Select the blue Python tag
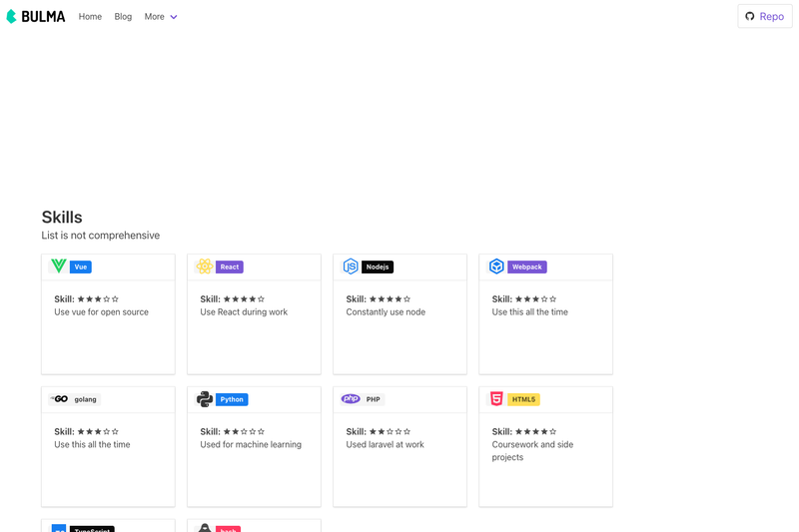The image size is (799, 532). pos(232,399)
